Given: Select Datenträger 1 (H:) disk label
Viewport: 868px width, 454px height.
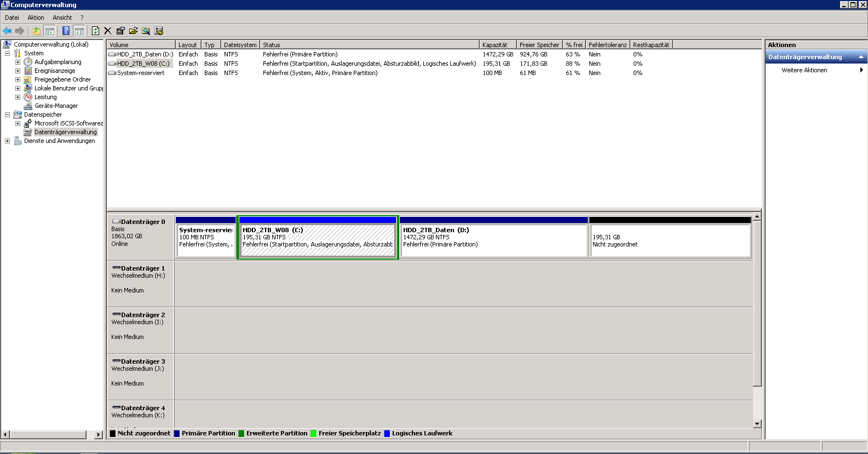Looking at the screenshot, I should point(141,284).
